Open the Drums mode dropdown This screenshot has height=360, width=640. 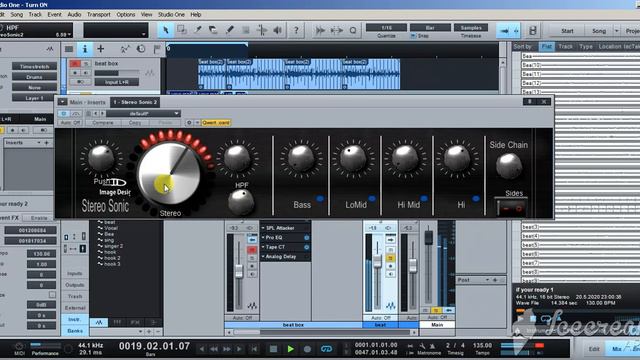coord(34,77)
